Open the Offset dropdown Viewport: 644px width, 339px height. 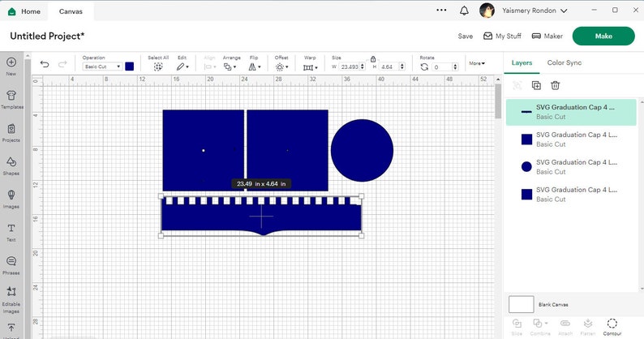281,67
